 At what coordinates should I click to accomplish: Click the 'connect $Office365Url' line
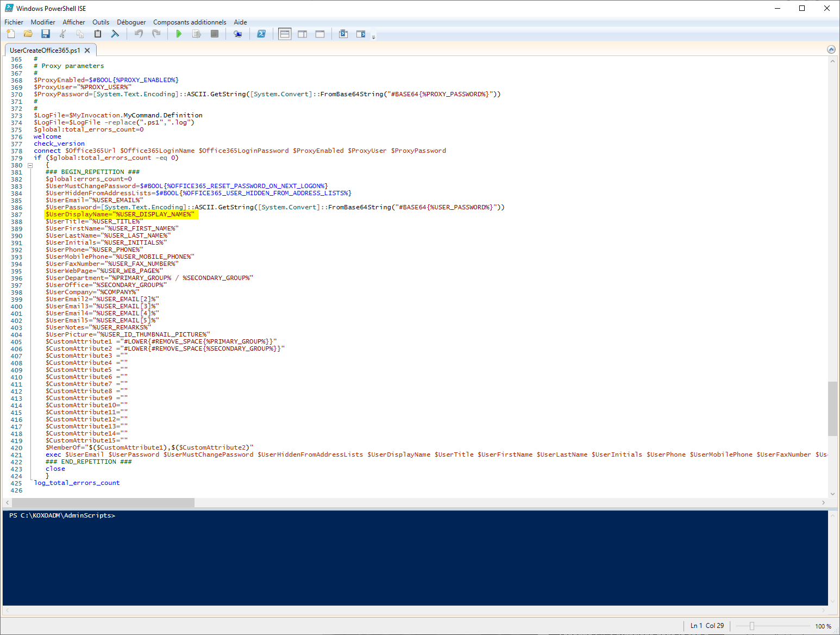pyautogui.click(x=240, y=151)
